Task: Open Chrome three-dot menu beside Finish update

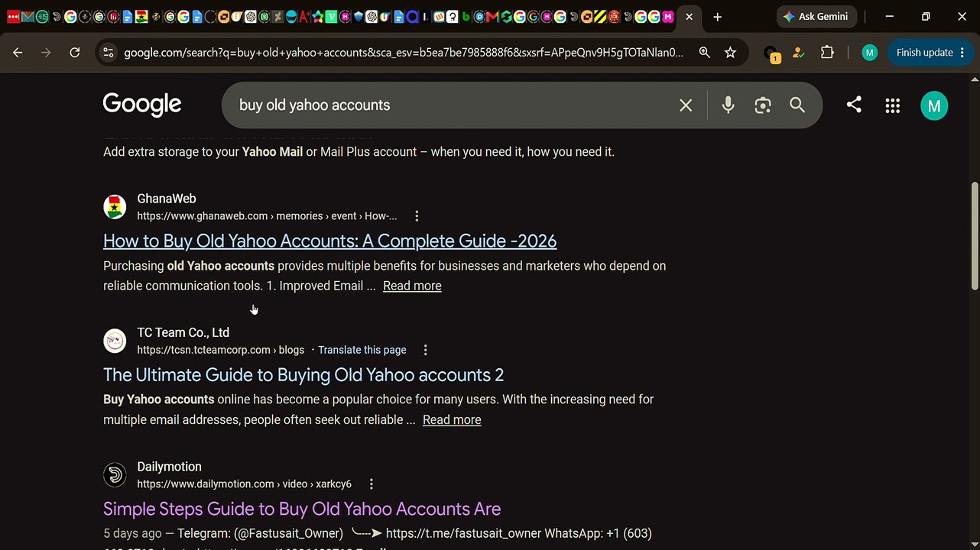Action: tap(962, 53)
